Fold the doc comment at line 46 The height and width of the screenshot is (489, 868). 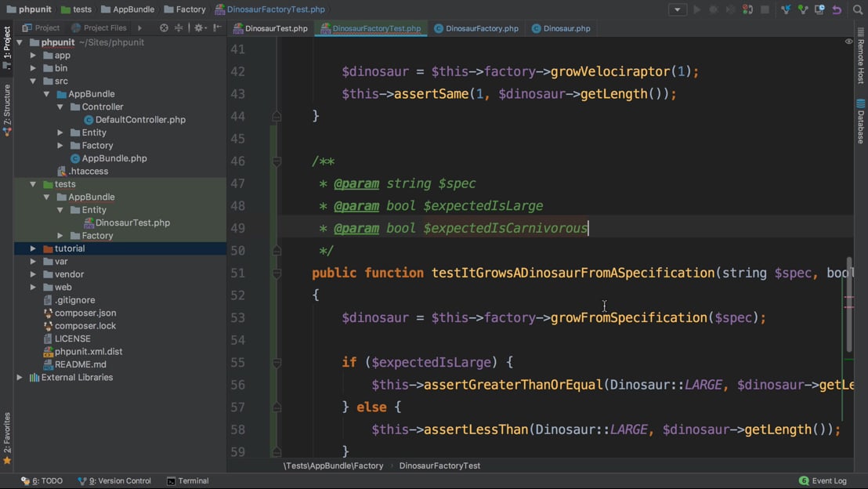(277, 161)
